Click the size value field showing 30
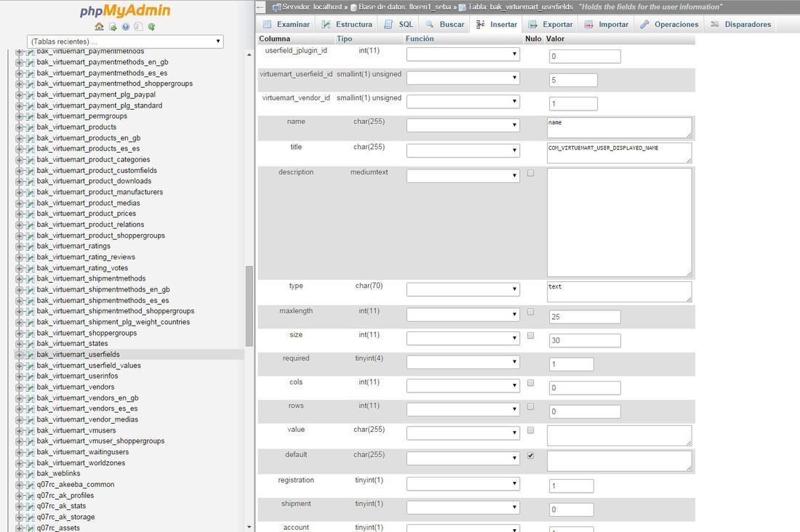800x532 pixels. (x=585, y=341)
